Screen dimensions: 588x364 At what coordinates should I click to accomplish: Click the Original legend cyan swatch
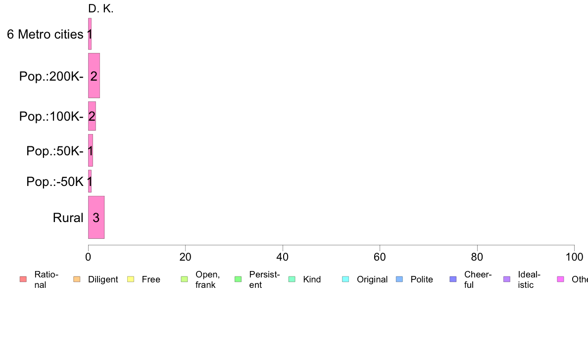(x=346, y=279)
